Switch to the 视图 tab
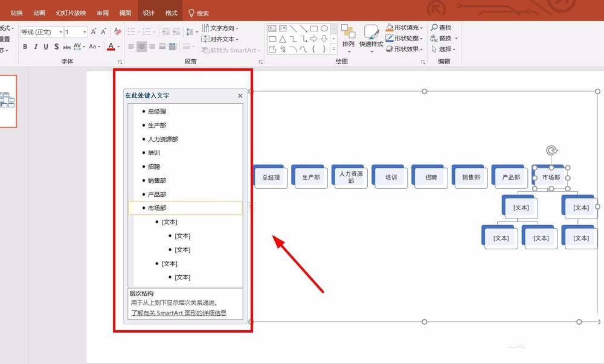 tap(125, 13)
